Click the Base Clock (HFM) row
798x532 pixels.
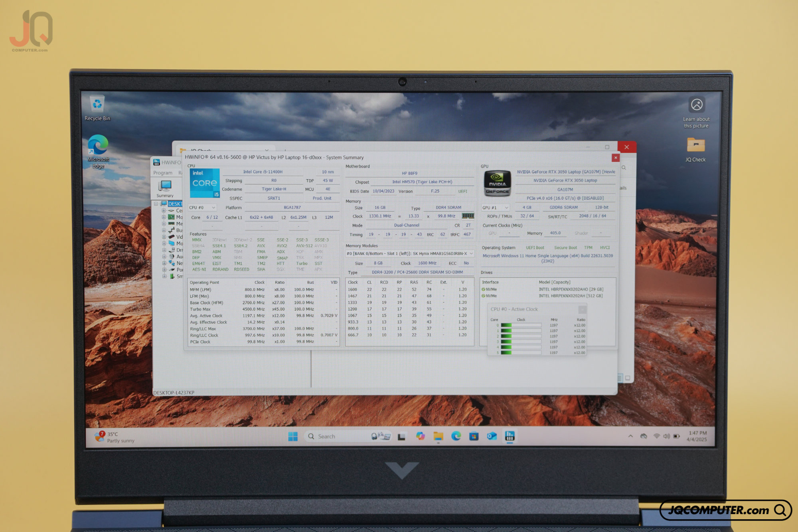[263, 303]
